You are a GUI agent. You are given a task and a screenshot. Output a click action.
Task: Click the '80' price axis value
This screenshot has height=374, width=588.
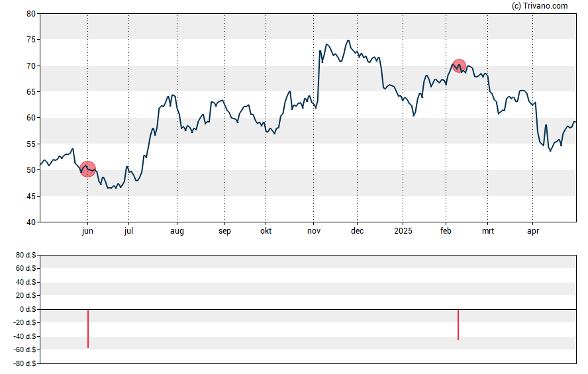pyautogui.click(x=31, y=14)
